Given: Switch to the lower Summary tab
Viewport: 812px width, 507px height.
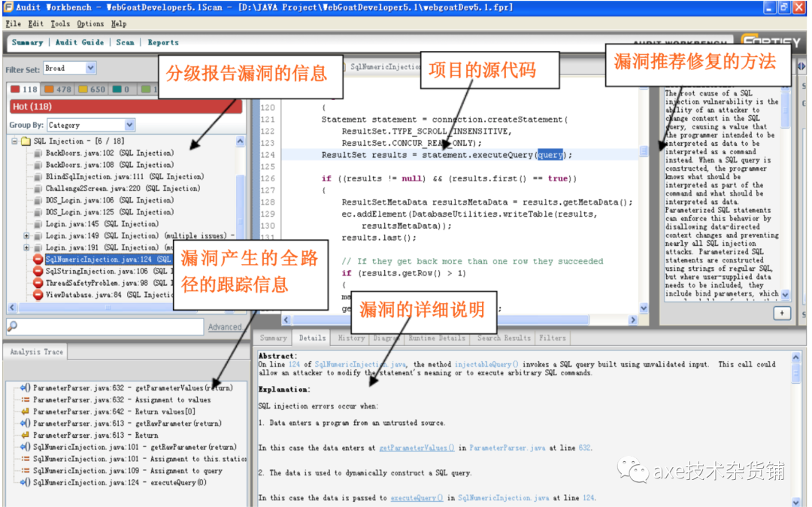Looking at the screenshot, I should tap(273, 338).
